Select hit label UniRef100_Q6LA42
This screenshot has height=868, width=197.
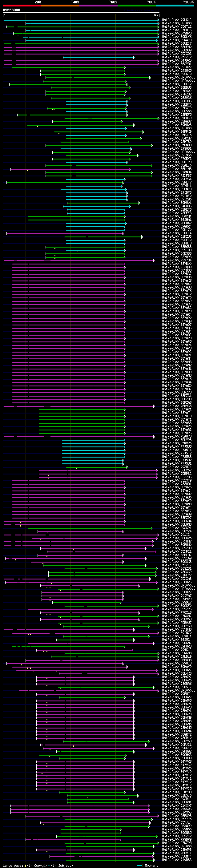[177, 223]
